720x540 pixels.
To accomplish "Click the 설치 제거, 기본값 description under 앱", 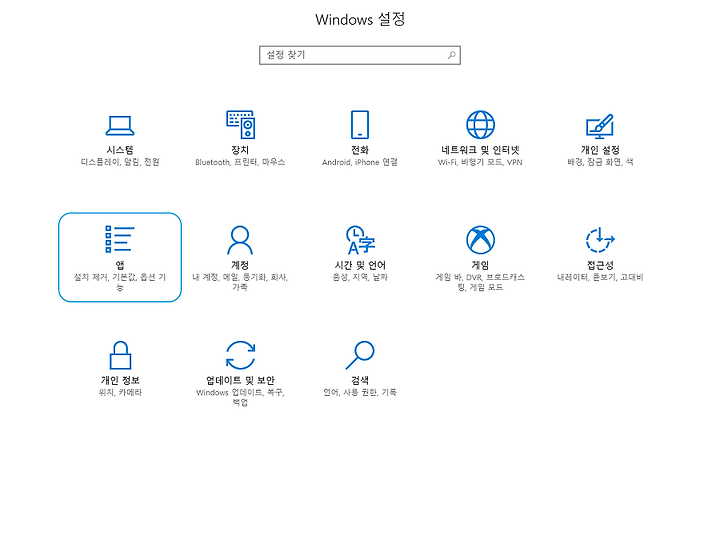I will click(x=120, y=282).
